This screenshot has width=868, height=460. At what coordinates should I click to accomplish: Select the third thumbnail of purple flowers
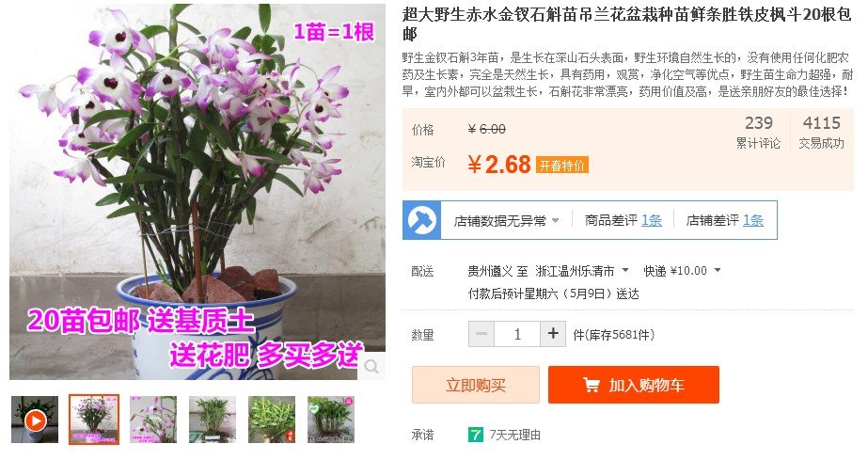pos(153,420)
